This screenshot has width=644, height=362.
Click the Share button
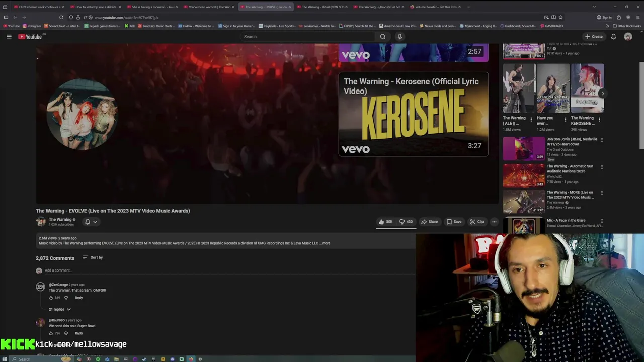point(429,222)
